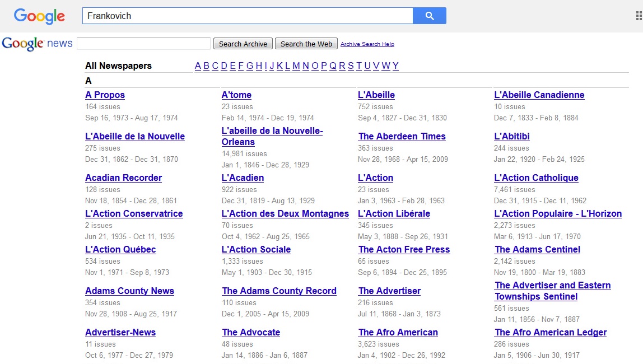Open the Acadian Recorder archive

pos(123,178)
